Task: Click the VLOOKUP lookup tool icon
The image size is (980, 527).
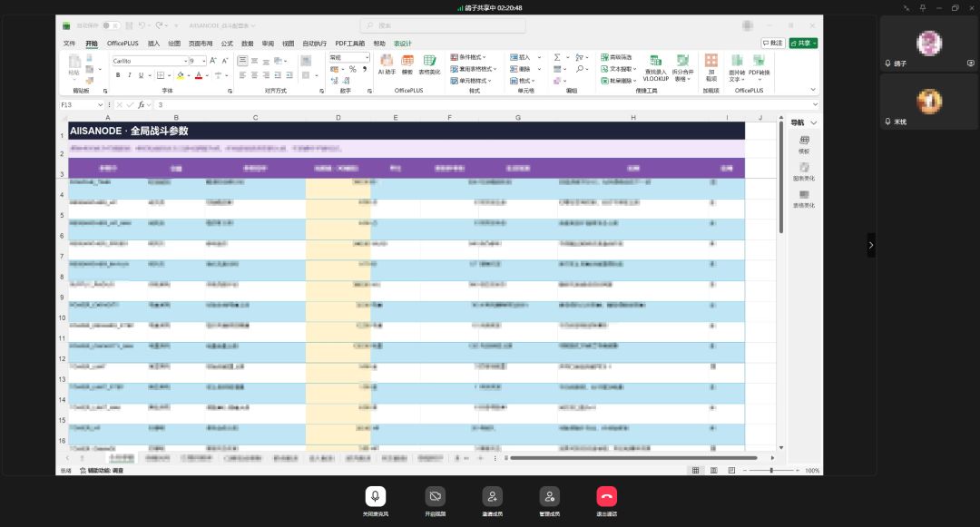Action: point(656,67)
